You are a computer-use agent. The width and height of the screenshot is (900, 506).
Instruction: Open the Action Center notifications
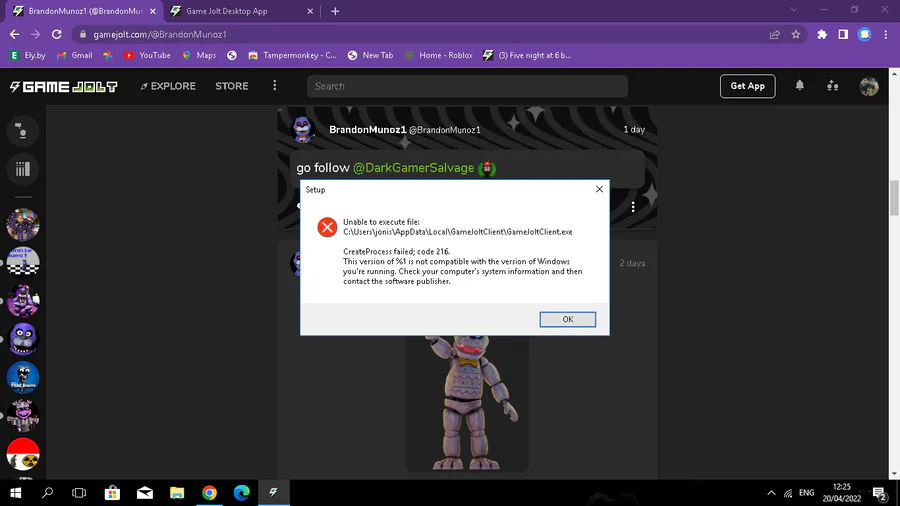[x=880, y=493]
